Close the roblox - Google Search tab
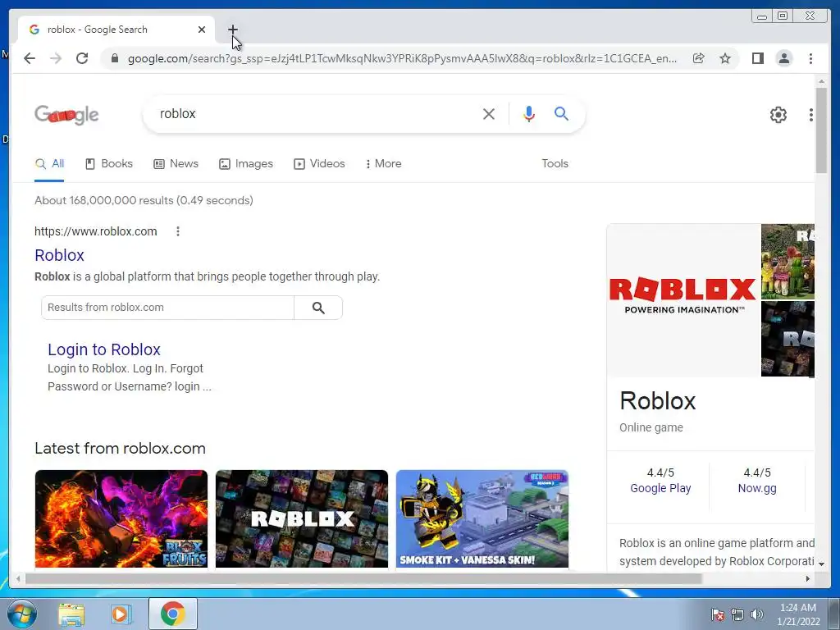Screen dimensions: 840x630 [x=202, y=30]
